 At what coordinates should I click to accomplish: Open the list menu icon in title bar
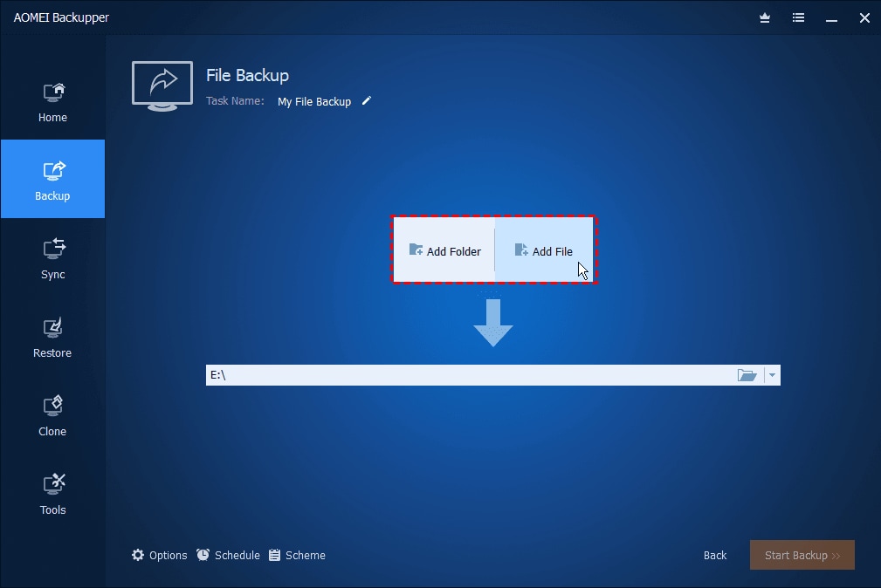[798, 18]
